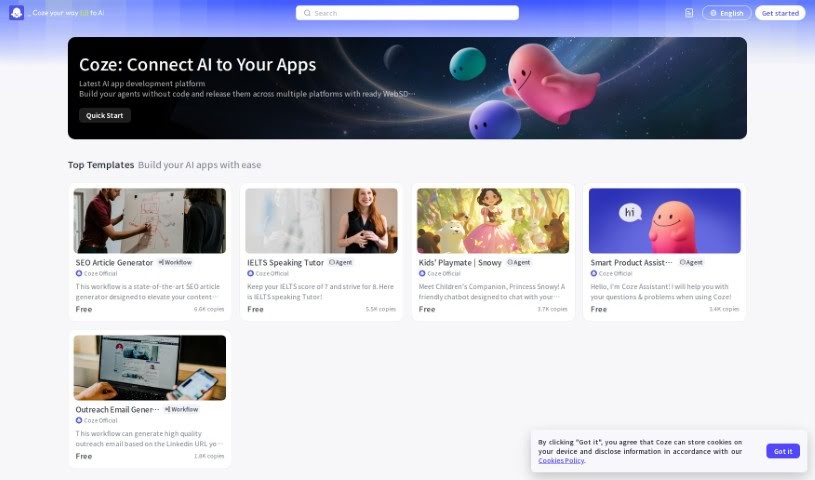This screenshot has height=480, width=815.
Task: Click the Get started button
Action: point(780,13)
